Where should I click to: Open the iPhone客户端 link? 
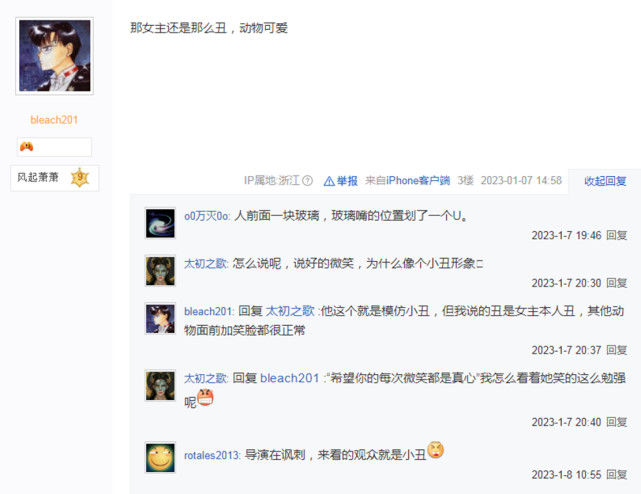coord(418,181)
